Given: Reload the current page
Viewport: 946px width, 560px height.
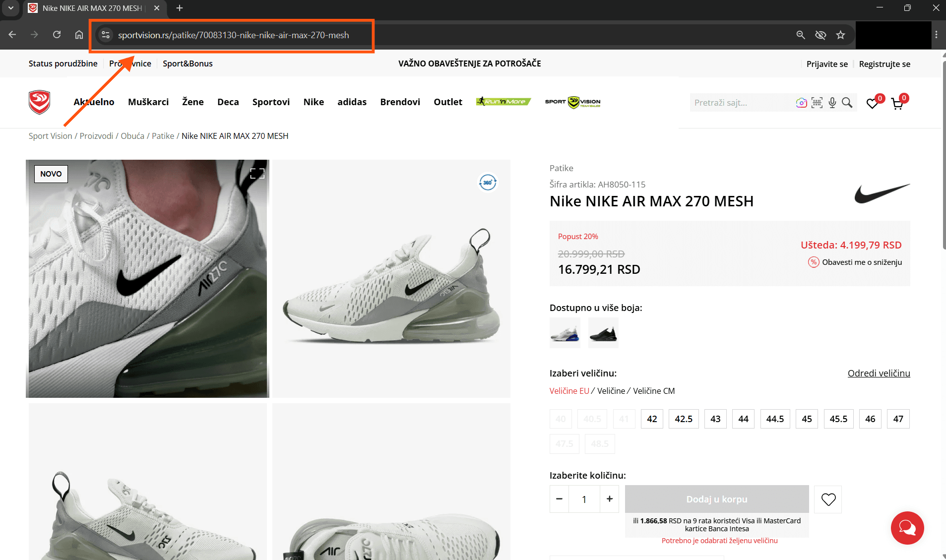Looking at the screenshot, I should [x=57, y=35].
